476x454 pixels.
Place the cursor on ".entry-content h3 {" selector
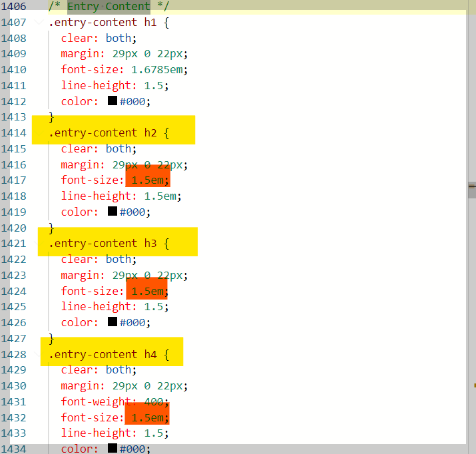(109, 244)
